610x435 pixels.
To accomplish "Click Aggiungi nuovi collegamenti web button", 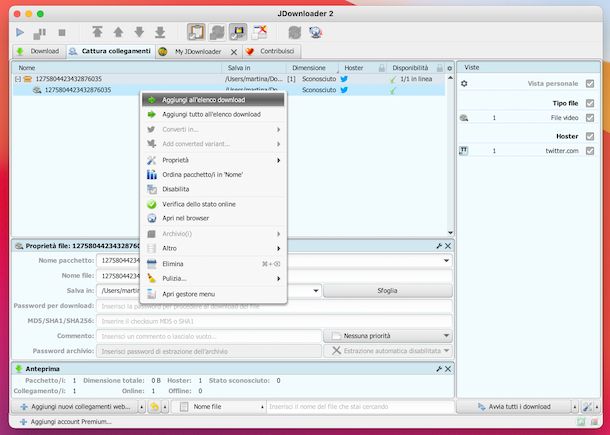I will (x=75, y=407).
